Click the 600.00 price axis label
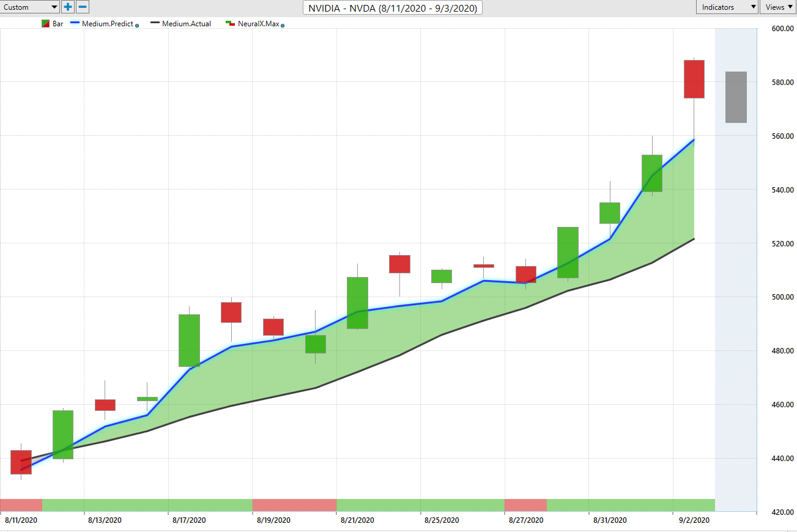Viewport: 797px width, 532px height. tap(782, 29)
